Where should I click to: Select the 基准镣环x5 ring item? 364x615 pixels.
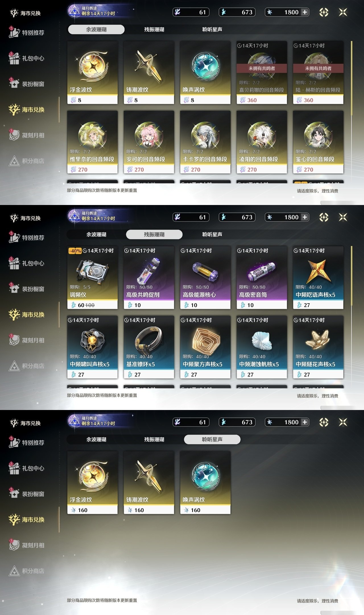[x=149, y=347]
